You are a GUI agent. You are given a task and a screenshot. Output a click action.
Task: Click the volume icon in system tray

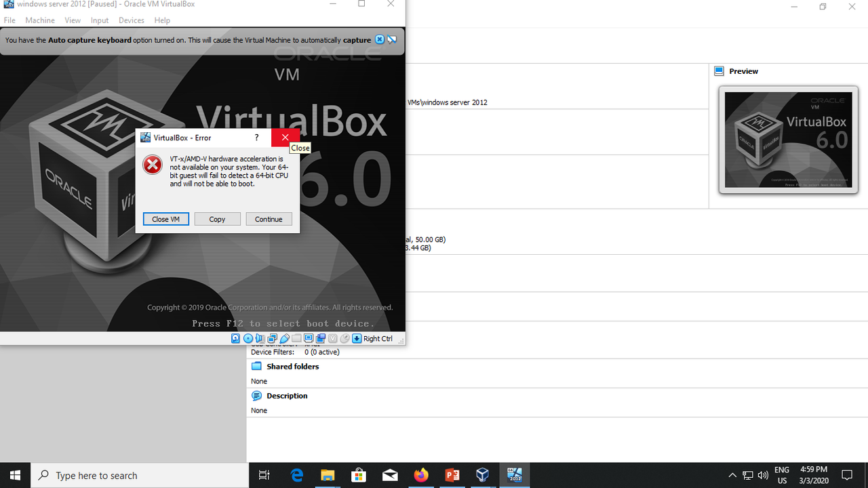763,475
